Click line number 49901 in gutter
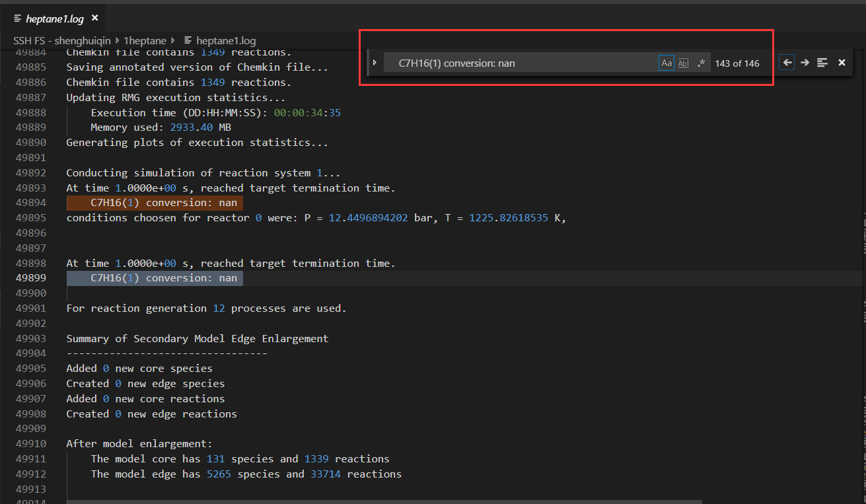 [x=31, y=308]
